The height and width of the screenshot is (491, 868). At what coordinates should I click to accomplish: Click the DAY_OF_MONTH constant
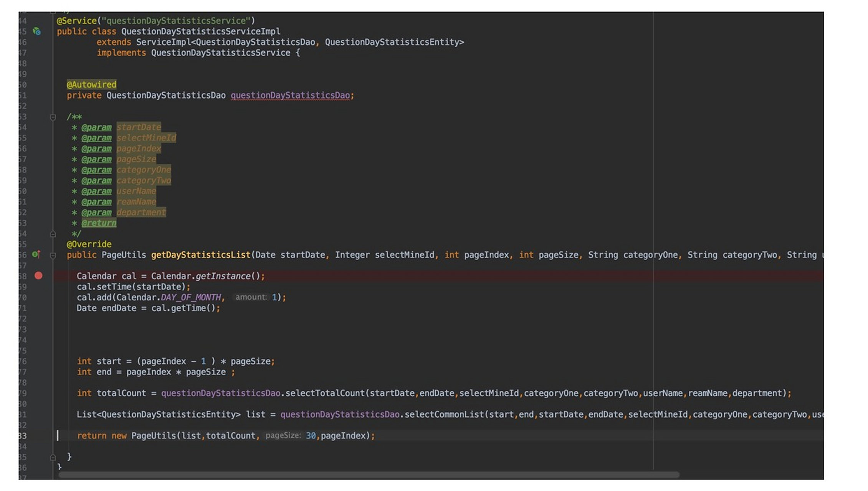pos(191,297)
